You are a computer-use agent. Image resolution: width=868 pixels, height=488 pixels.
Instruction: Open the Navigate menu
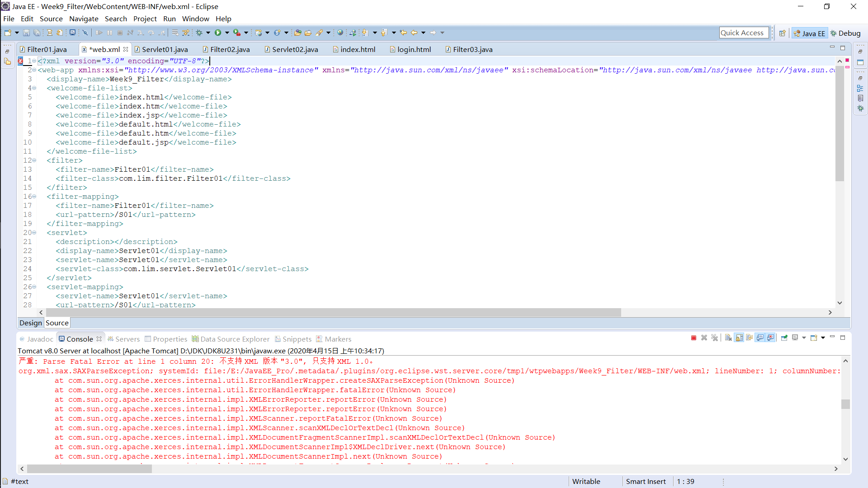pos(84,19)
